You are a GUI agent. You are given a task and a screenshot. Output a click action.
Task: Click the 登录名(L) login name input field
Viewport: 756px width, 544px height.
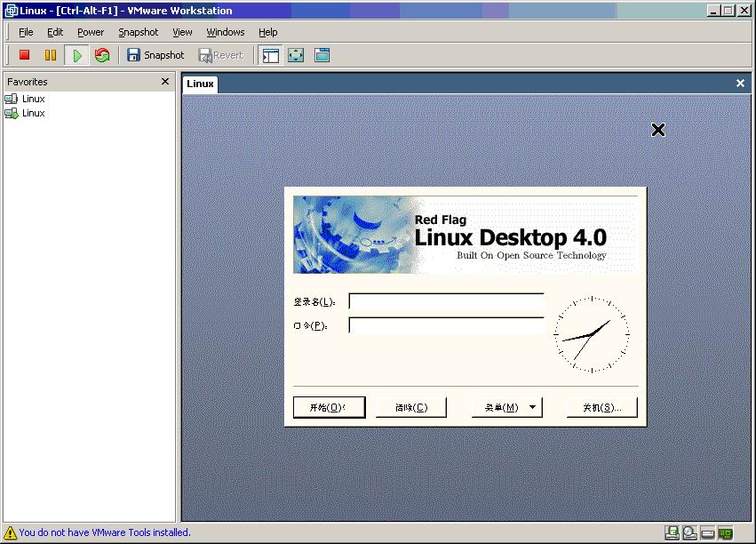447,301
